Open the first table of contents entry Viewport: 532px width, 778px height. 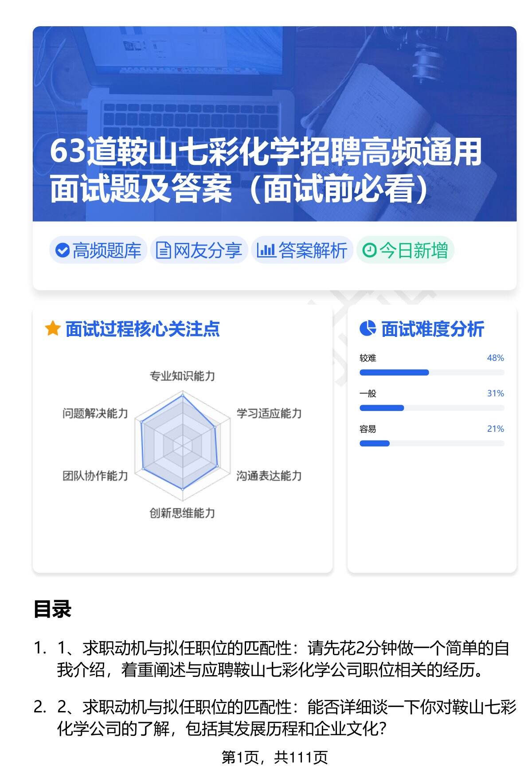point(283,659)
